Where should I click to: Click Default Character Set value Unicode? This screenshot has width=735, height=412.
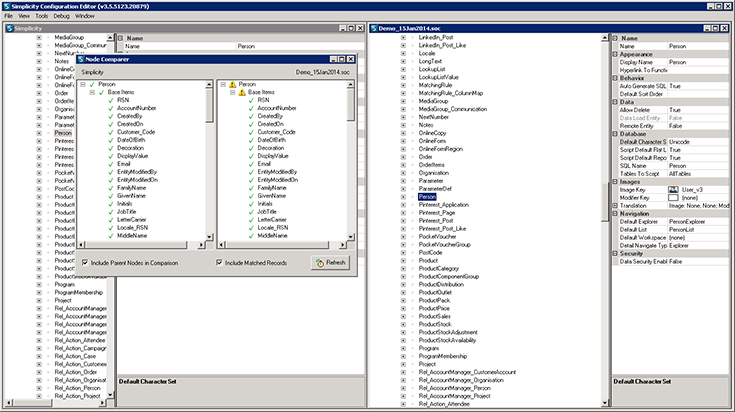pos(698,142)
